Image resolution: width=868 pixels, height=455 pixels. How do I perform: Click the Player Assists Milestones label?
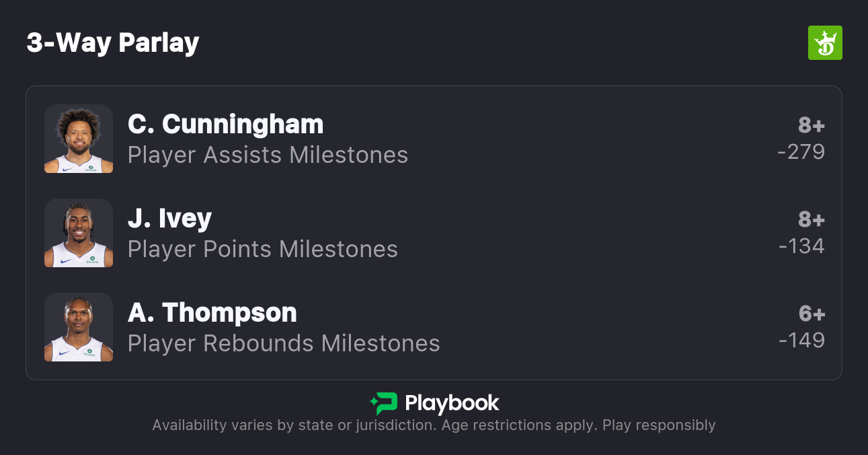[268, 155]
